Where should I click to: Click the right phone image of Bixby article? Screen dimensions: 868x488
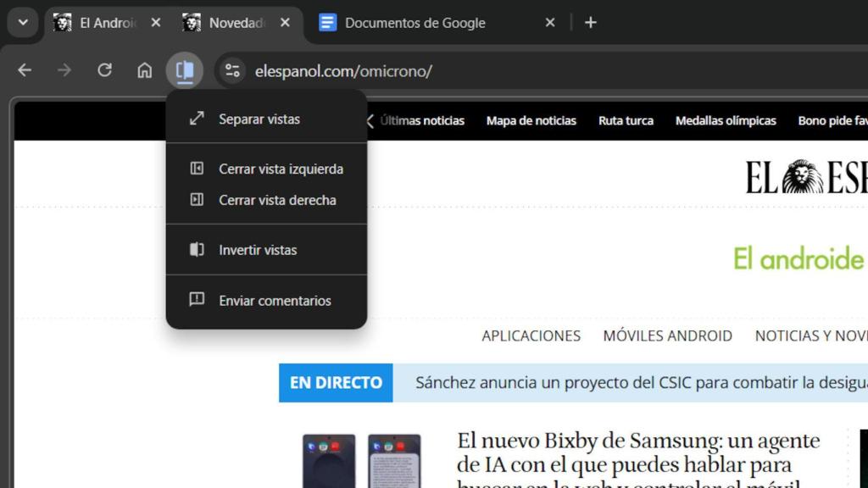click(x=394, y=461)
